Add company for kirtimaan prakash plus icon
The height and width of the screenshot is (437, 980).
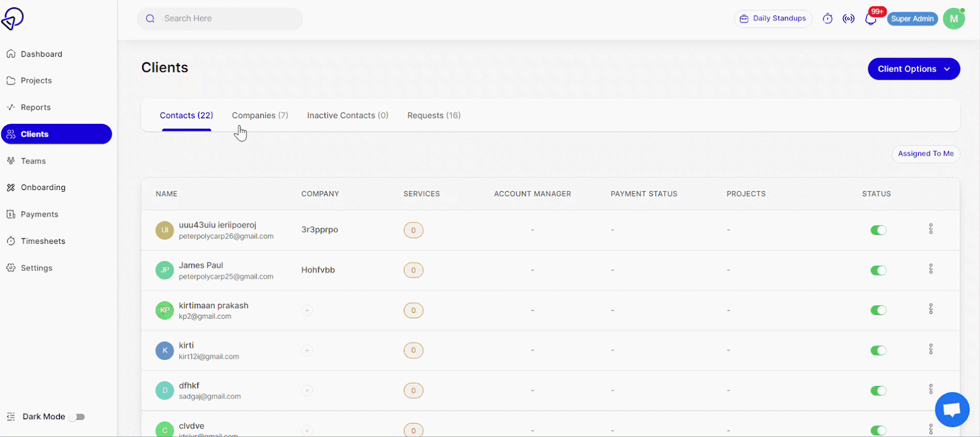click(307, 311)
